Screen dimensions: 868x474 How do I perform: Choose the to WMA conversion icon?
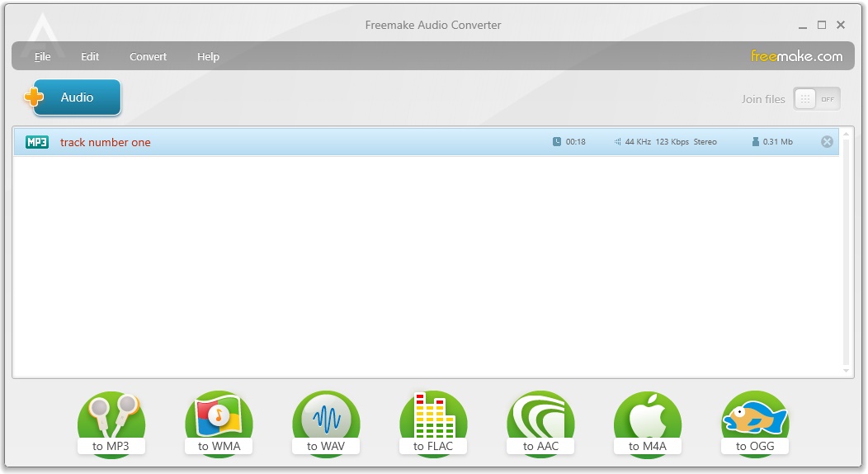[219, 424]
